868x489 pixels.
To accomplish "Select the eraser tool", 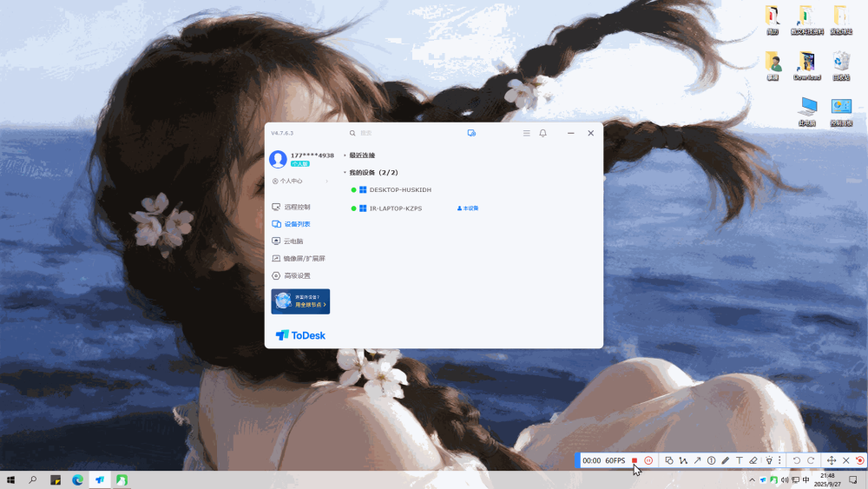I will (x=753, y=460).
